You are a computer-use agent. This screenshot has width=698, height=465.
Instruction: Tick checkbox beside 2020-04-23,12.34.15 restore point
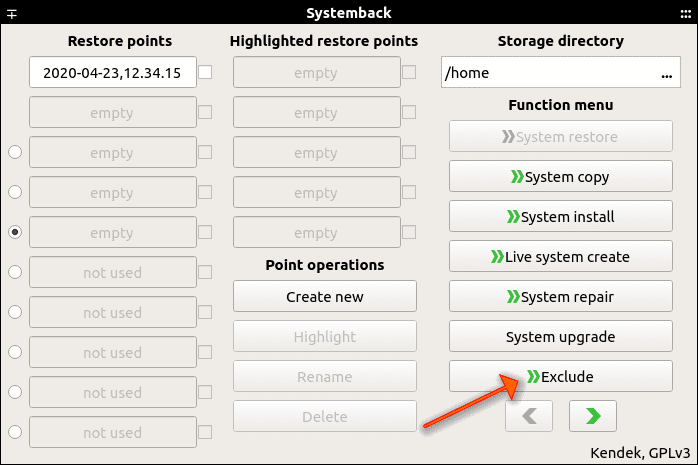(x=205, y=72)
